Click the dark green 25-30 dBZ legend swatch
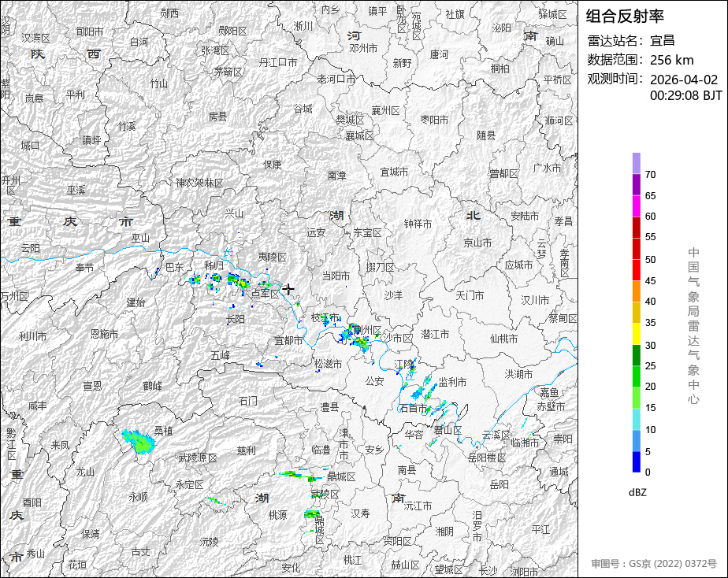The image size is (728, 578). pos(636,355)
